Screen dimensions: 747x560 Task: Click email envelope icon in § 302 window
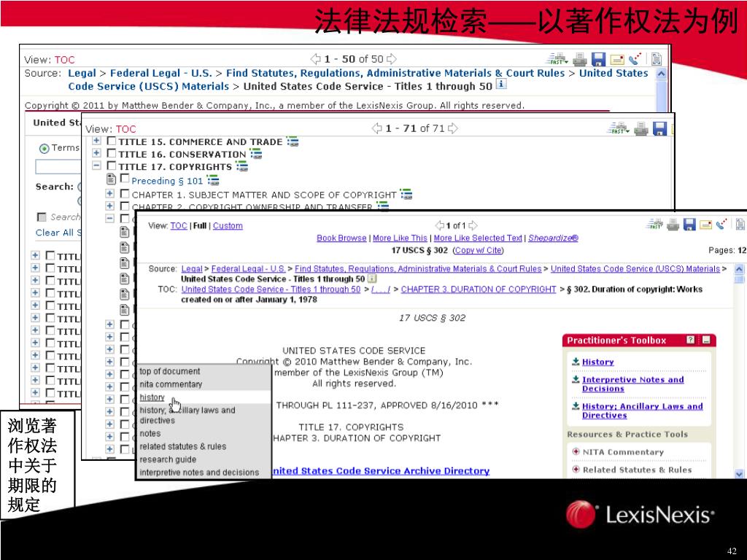(x=705, y=225)
